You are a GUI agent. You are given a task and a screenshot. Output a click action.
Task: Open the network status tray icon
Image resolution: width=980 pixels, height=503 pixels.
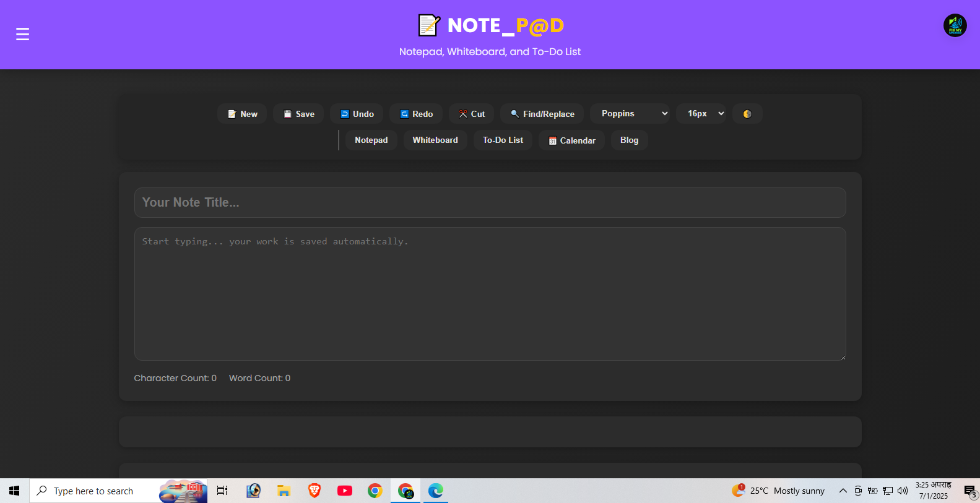(x=888, y=491)
